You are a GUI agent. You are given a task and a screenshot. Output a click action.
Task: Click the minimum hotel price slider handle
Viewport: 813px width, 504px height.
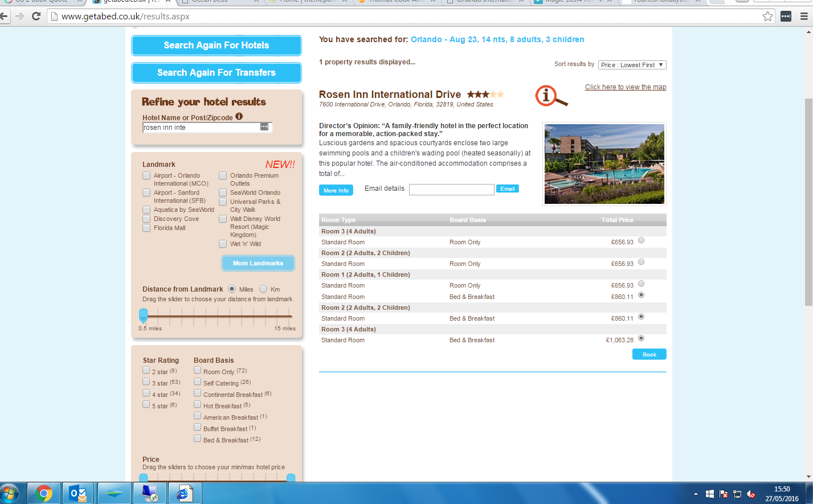point(144,478)
